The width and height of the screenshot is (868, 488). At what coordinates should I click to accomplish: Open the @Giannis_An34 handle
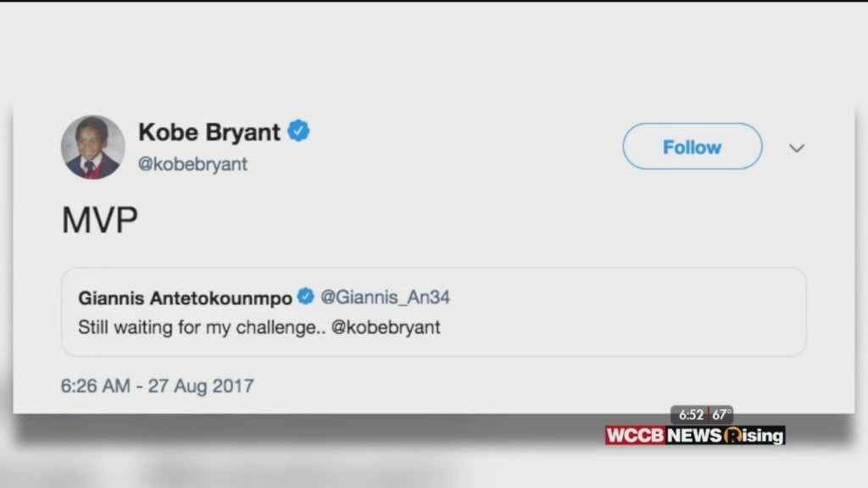pyautogui.click(x=386, y=297)
